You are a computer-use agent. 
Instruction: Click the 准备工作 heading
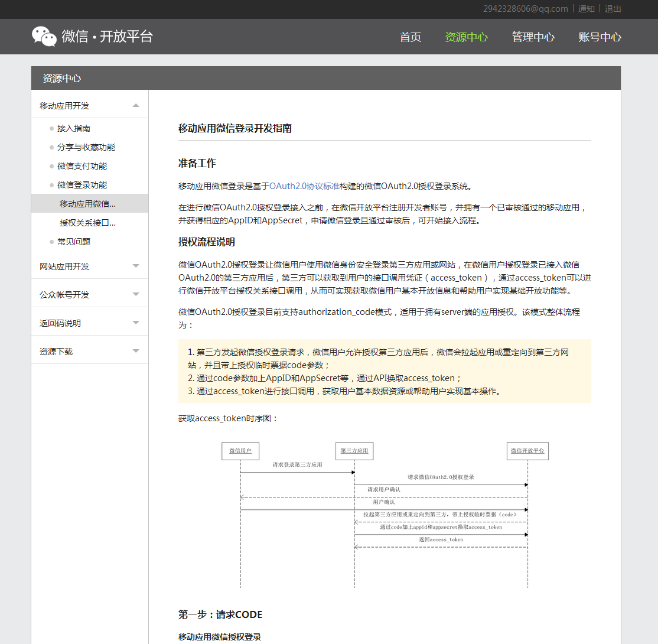coord(197,163)
